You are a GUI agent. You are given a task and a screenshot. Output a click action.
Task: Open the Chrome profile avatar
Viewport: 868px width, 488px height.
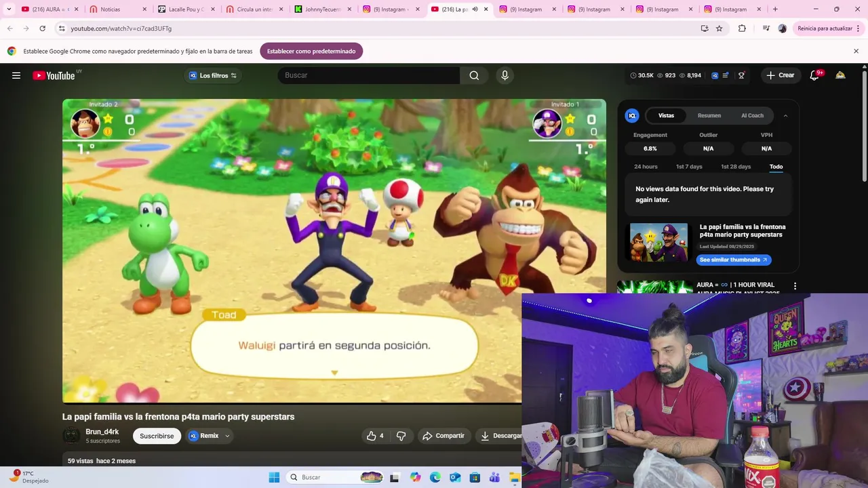pyautogui.click(x=783, y=28)
